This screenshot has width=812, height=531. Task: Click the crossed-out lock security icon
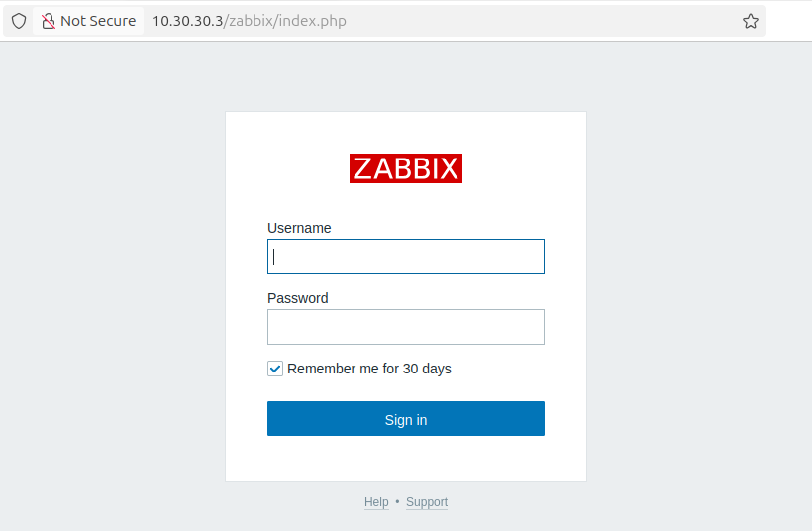[x=48, y=21]
